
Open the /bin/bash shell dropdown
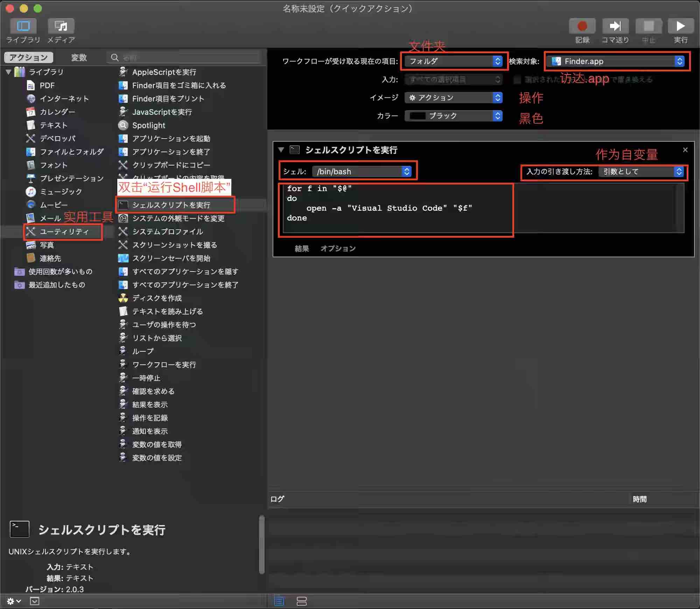click(362, 171)
